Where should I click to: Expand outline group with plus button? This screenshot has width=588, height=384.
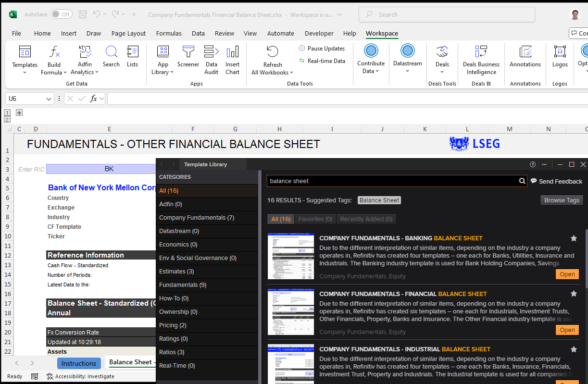pos(19,113)
